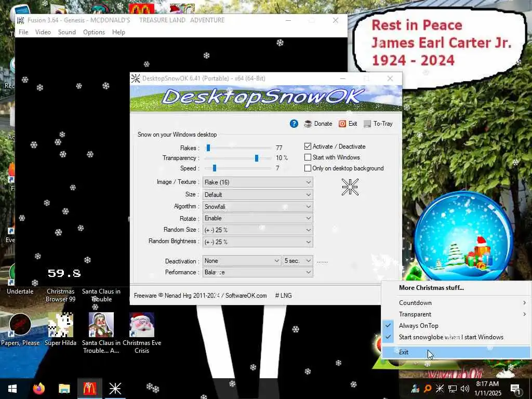Open the Video menu in Fusion
532x399 pixels.
point(43,32)
